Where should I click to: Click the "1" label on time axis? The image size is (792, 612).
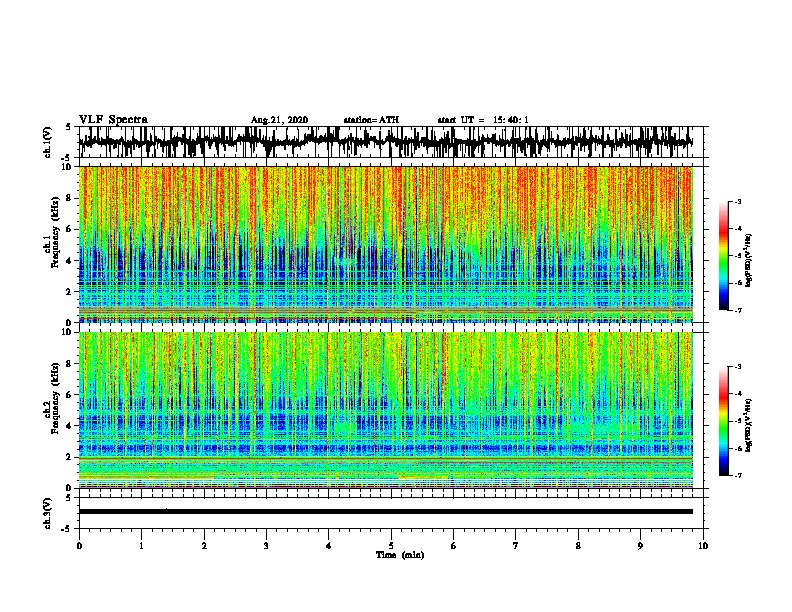(141, 546)
